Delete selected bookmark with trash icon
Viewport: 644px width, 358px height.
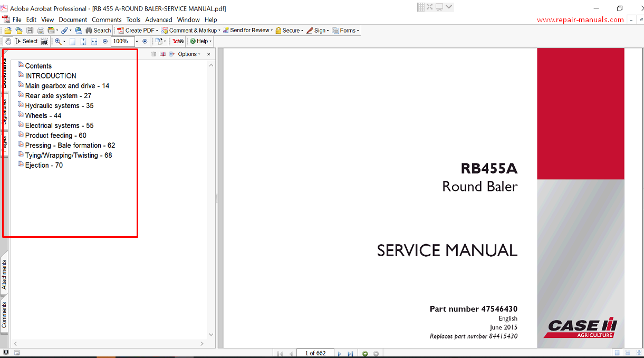pyautogui.click(x=153, y=54)
